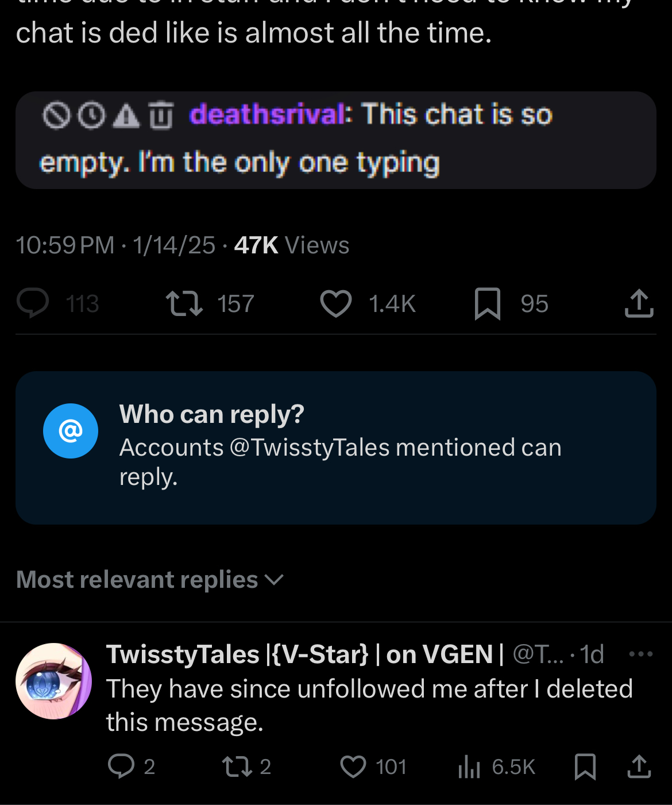Image resolution: width=672 pixels, height=805 pixels.
Task: Click the 10:59 PM timestamp
Action: pyautogui.click(x=65, y=245)
